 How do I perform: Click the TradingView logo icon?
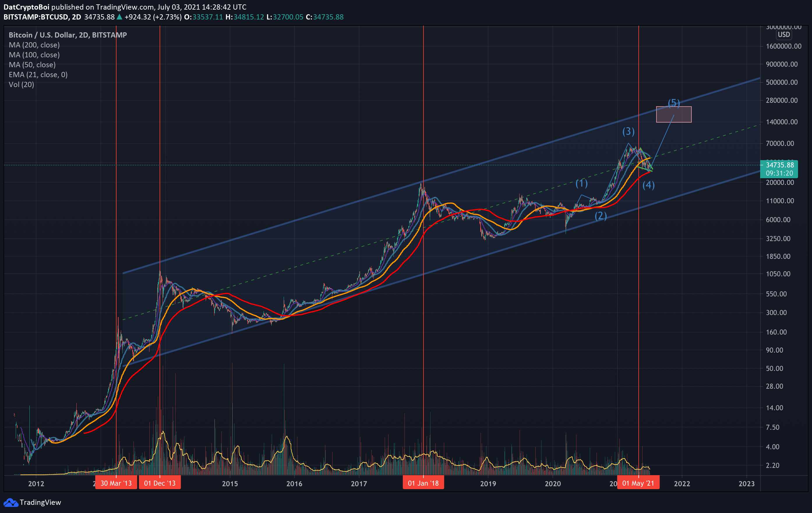(x=10, y=503)
